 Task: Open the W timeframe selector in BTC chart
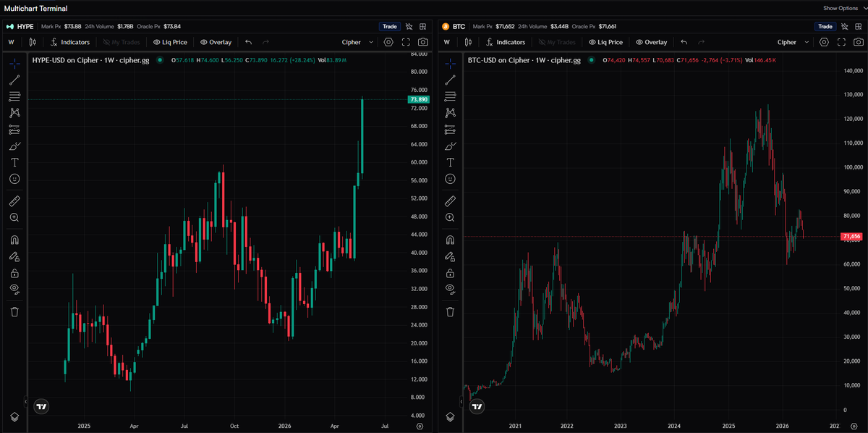(x=447, y=42)
